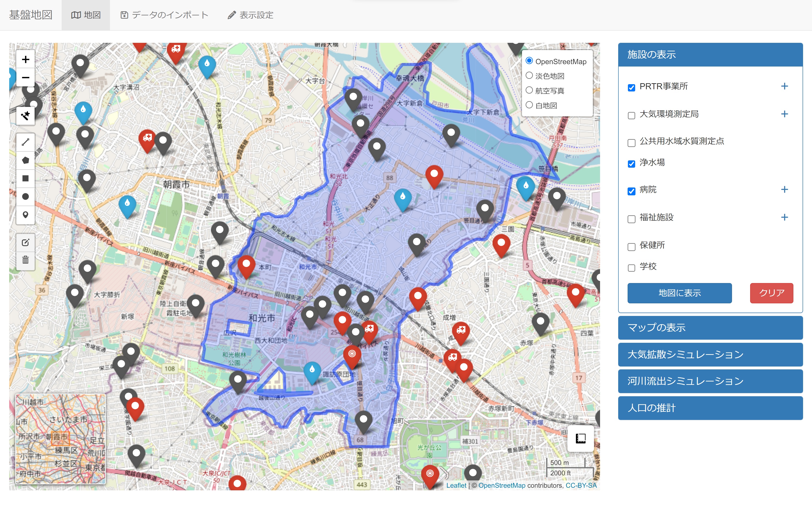Open the edit layers tool
Viewport: 812px width, 508px height.
[26, 243]
